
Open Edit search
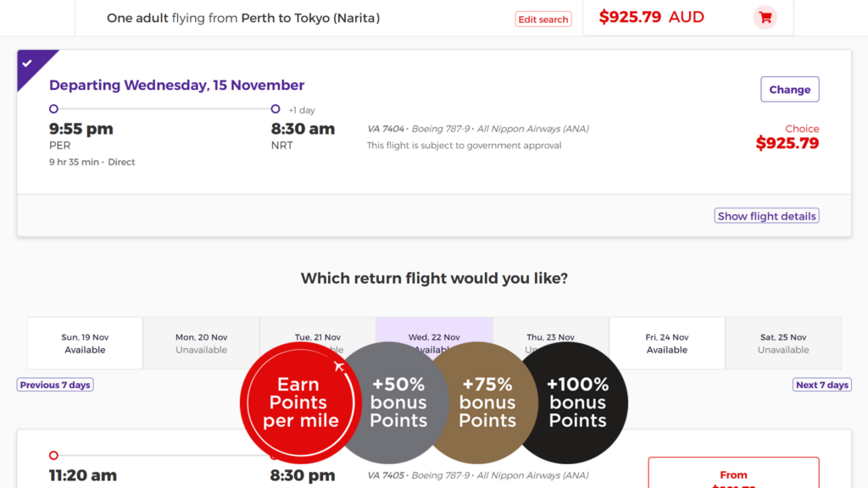[x=542, y=19]
